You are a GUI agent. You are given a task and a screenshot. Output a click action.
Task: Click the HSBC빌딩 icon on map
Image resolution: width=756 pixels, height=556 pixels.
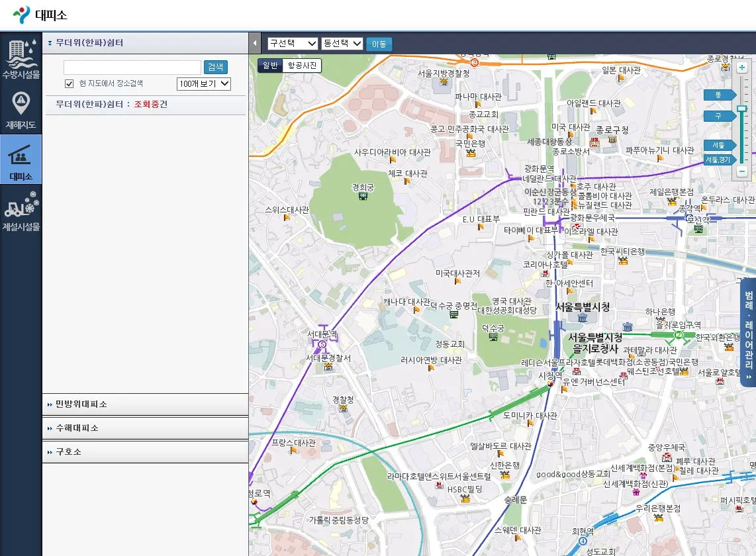tap(465, 498)
